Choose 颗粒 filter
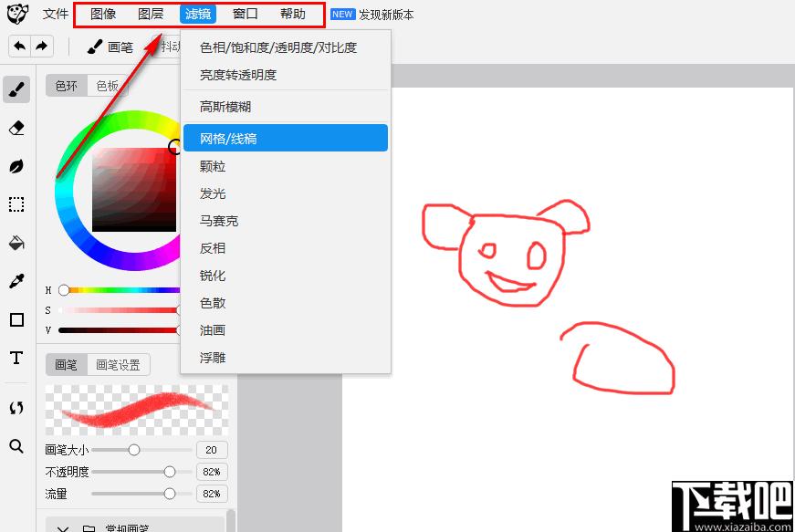 (286, 166)
